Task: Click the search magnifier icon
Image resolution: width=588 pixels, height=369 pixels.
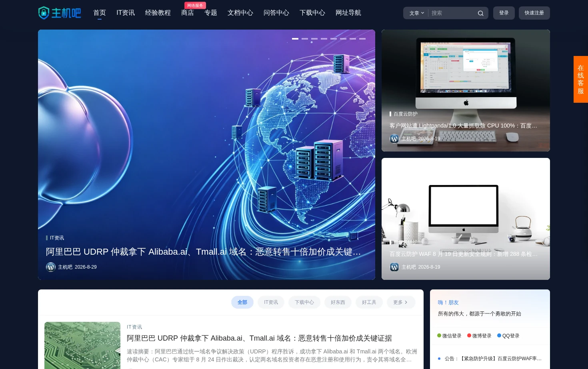Action: [x=480, y=13]
